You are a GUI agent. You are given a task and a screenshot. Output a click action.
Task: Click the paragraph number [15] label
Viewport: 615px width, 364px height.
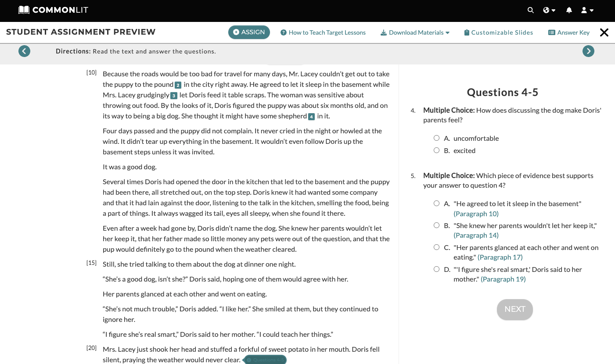91,263
